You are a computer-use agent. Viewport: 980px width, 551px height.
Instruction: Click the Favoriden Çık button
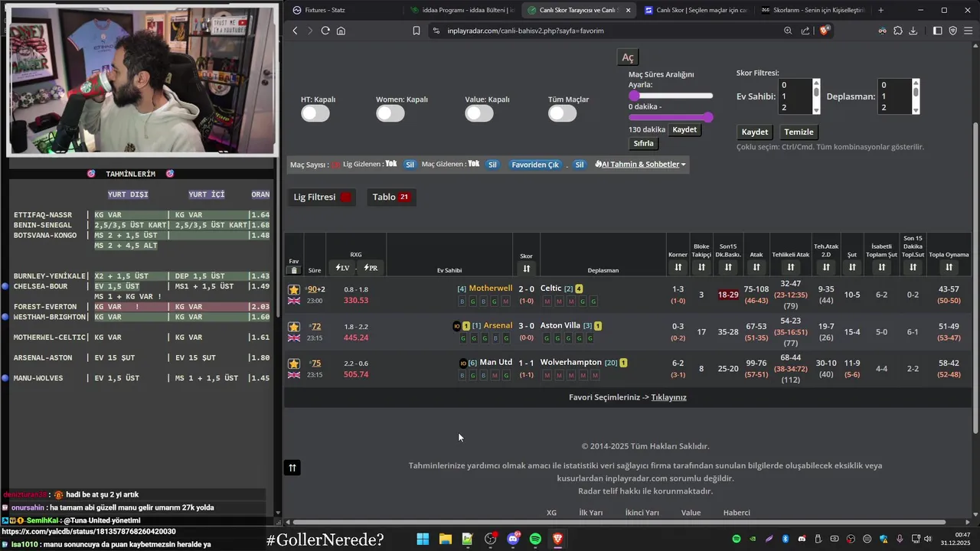coord(535,165)
